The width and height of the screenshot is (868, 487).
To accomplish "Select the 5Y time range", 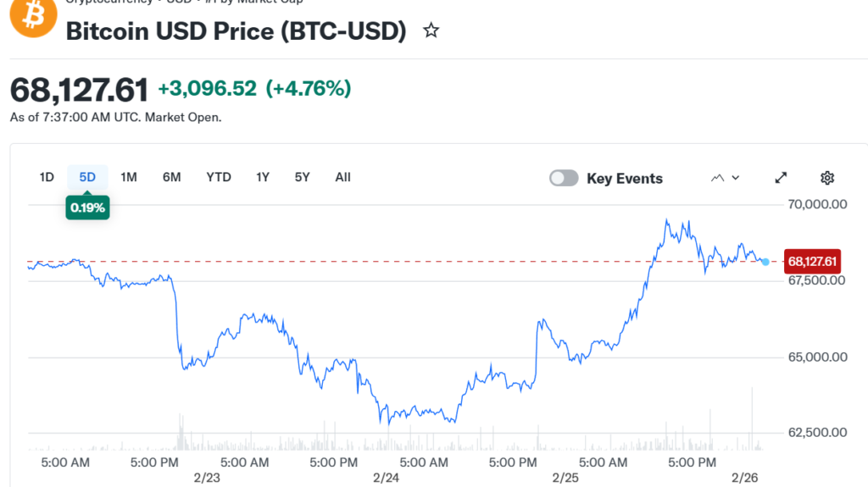I will point(303,177).
